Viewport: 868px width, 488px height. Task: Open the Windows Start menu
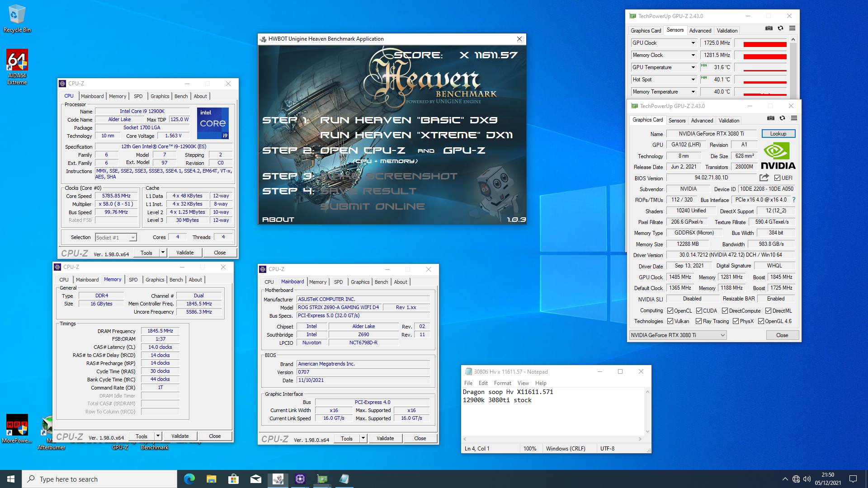(x=11, y=479)
